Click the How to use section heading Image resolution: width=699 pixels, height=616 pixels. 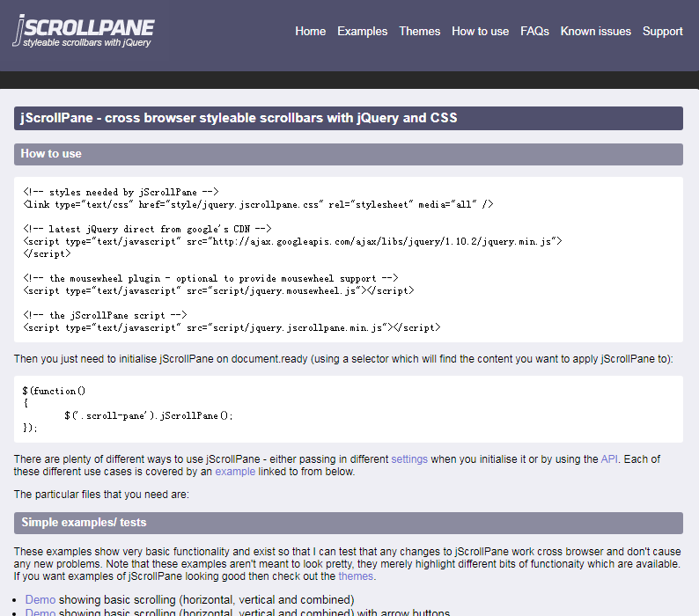point(348,154)
